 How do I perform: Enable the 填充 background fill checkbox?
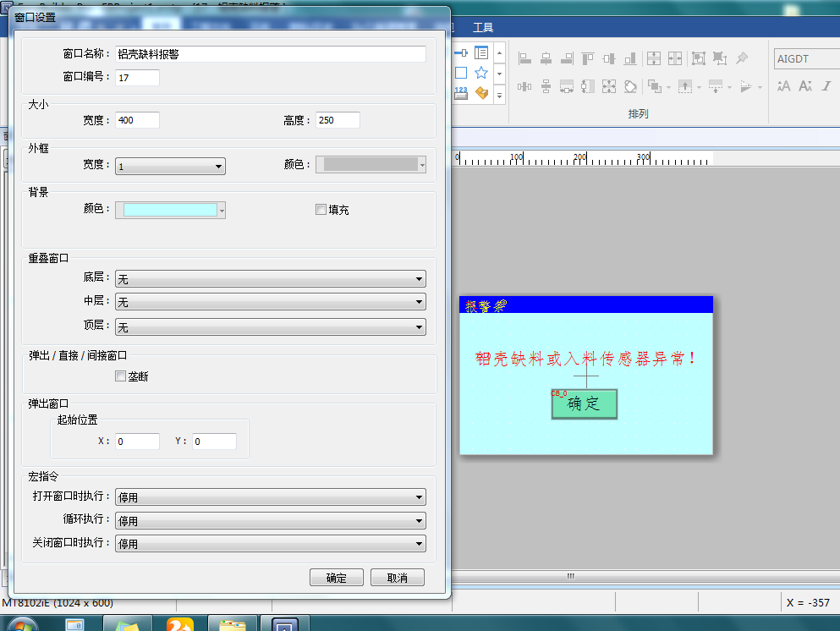tap(321, 210)
